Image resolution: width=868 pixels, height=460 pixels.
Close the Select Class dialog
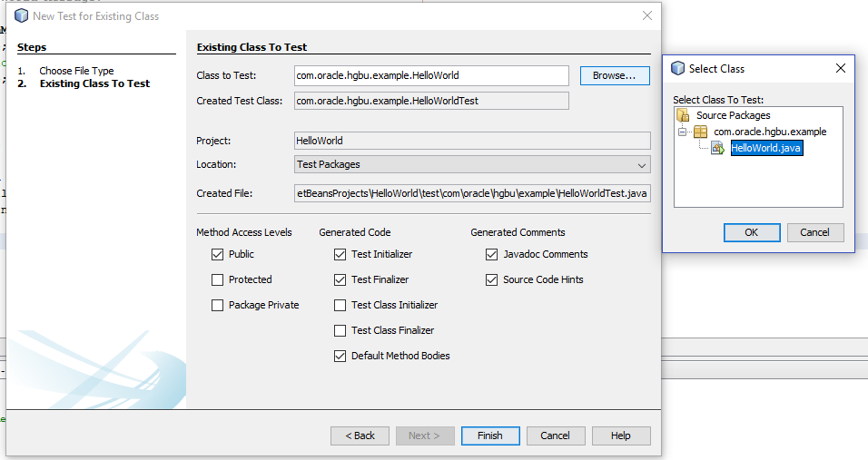(x=841, y=69)
